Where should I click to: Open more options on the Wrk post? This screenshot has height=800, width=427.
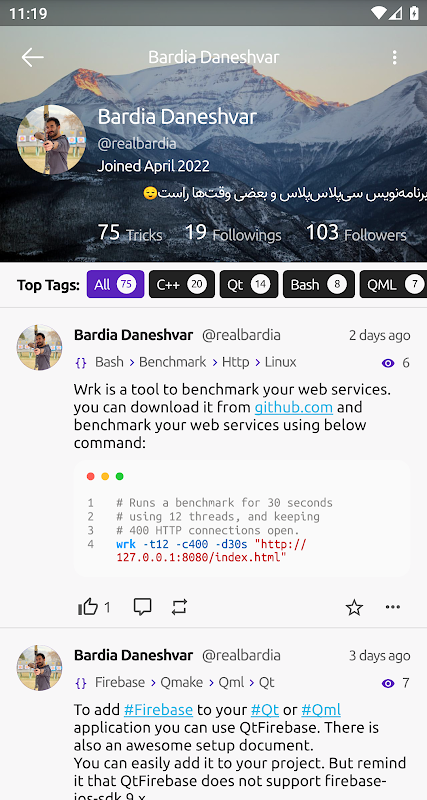pyautogui.click(x=393, y=607)
